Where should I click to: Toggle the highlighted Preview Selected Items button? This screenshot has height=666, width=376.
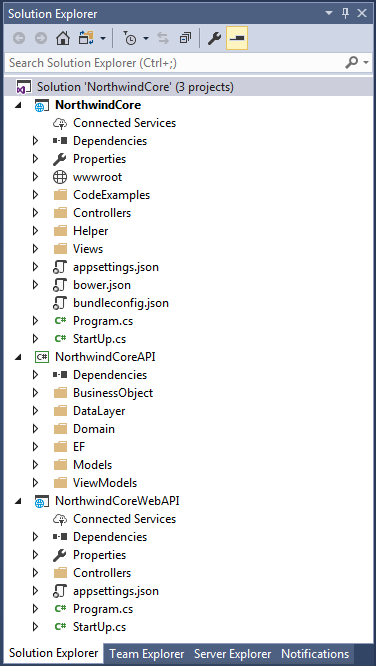(237, 39)
